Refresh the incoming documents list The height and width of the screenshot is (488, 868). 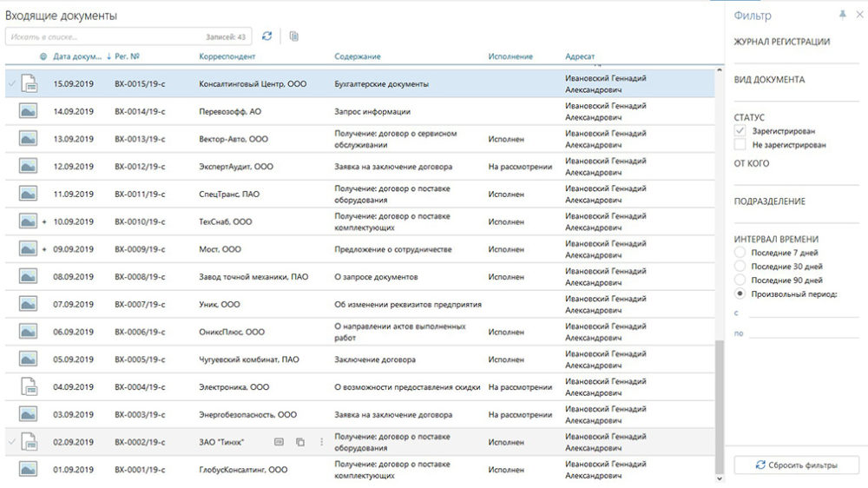[x=267, y=36]
